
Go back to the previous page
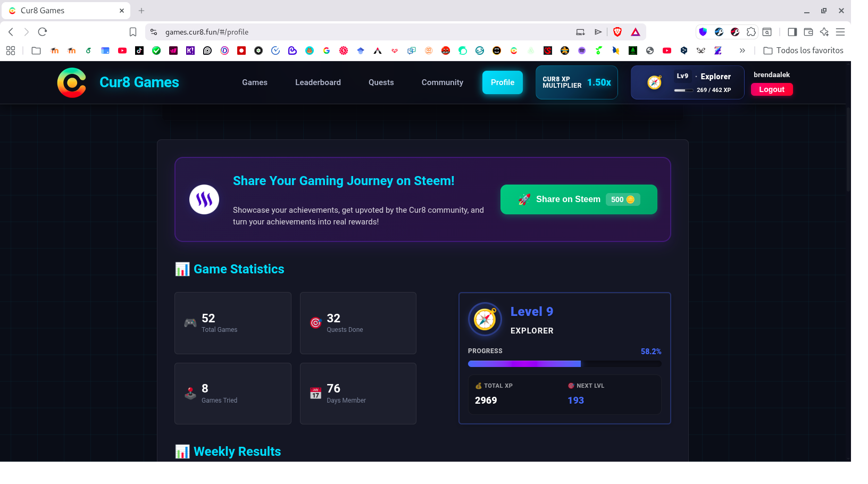pyautogui.click(x=11, y=32)
